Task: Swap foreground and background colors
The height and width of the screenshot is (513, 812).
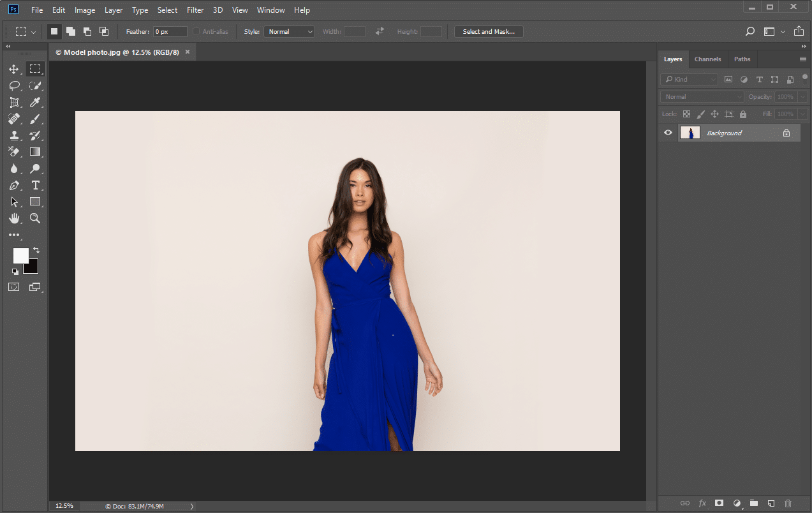Action: coord(36,250)
